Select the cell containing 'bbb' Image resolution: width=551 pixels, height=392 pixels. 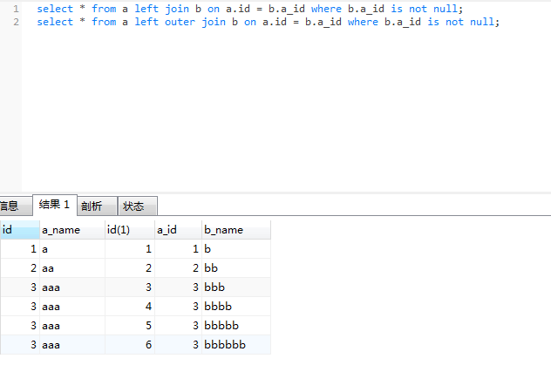236,287
